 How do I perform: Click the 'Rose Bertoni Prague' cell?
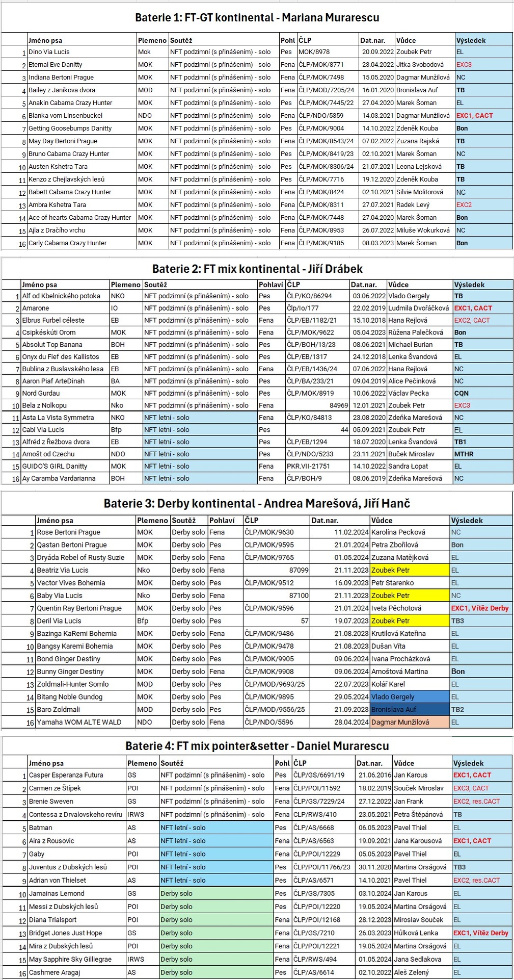point(85,532)
